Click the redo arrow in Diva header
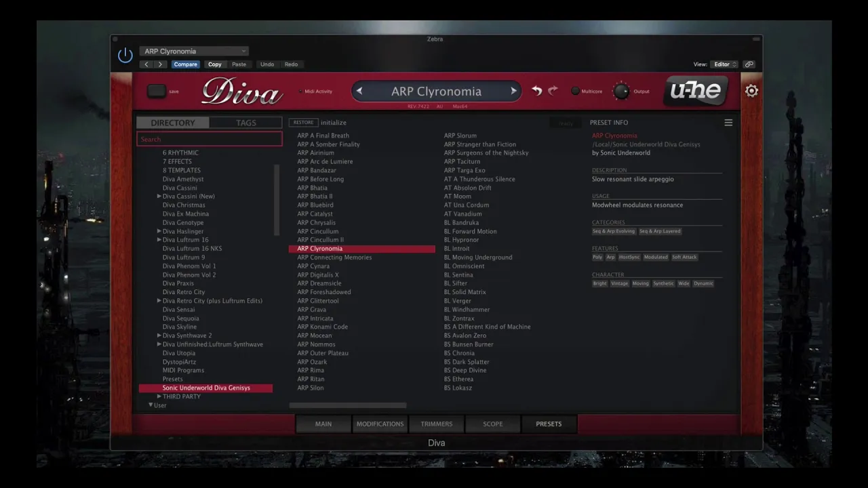The image size is (868, 488). pos(553,91)
